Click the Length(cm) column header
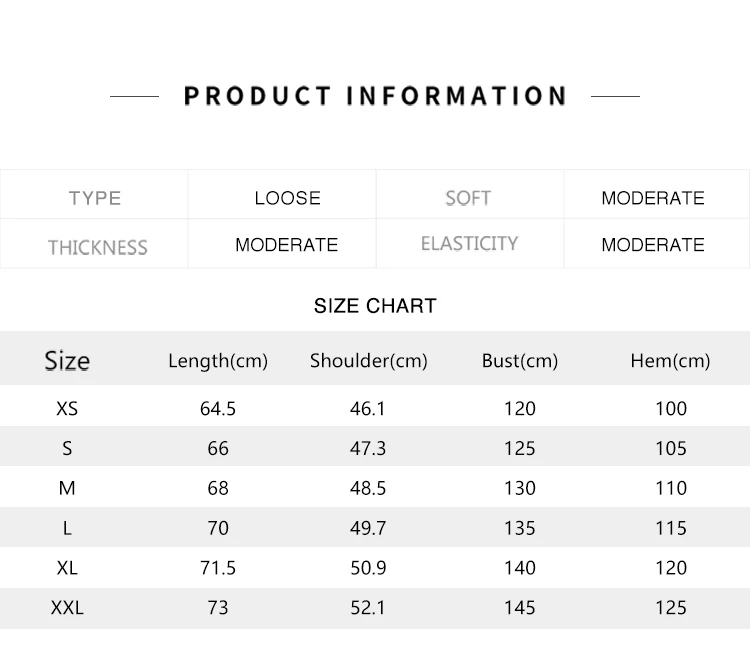This screenshot has height=656, width=750. (218, 361)
